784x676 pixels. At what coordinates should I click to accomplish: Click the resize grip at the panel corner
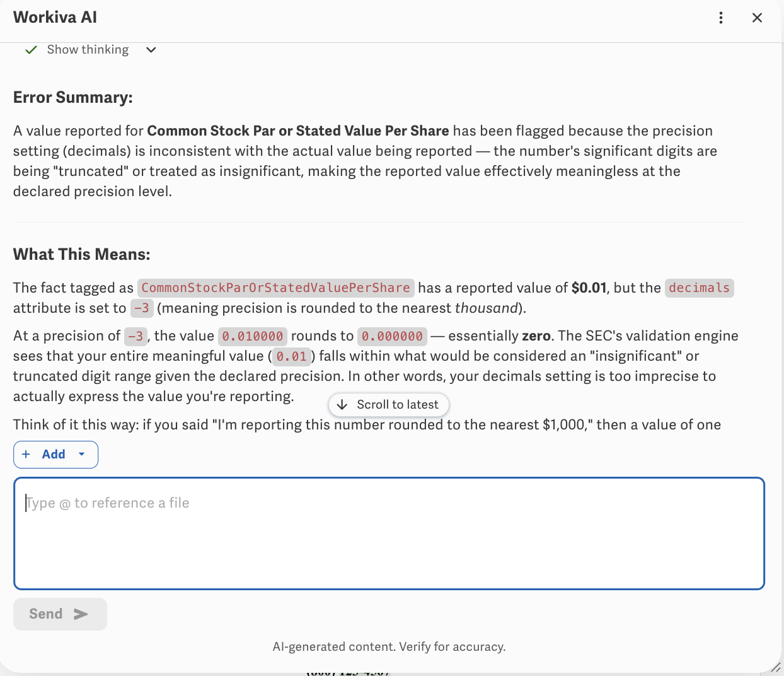click(776, 667)
